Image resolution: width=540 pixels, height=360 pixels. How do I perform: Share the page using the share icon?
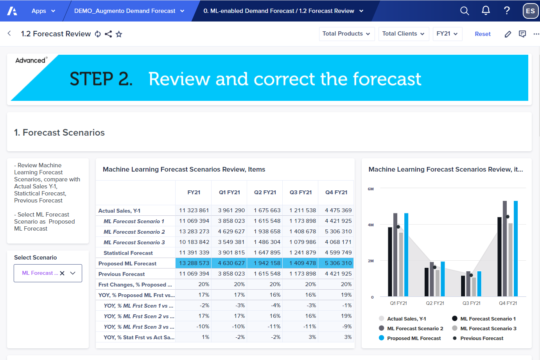click(108, 34)
